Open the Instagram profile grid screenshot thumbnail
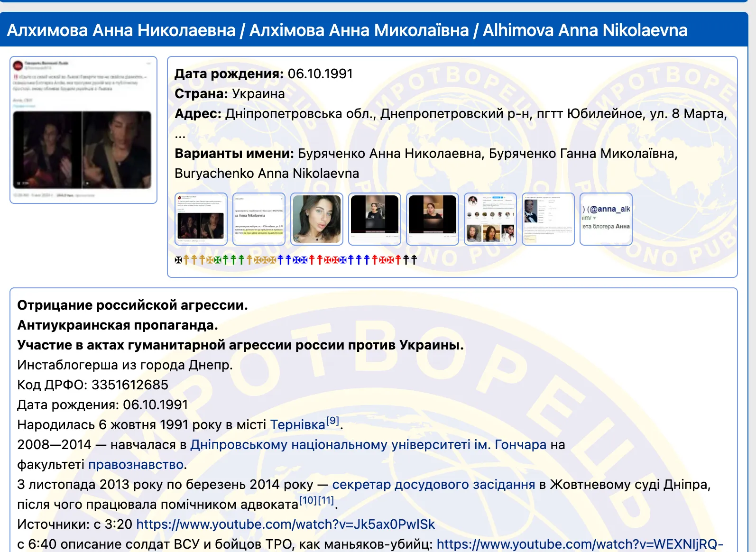This screenshot has height=552, width=756. 490,219
